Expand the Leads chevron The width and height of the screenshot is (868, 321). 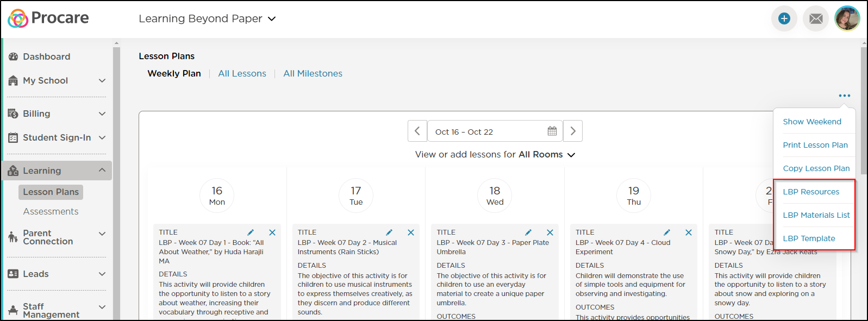102,274
